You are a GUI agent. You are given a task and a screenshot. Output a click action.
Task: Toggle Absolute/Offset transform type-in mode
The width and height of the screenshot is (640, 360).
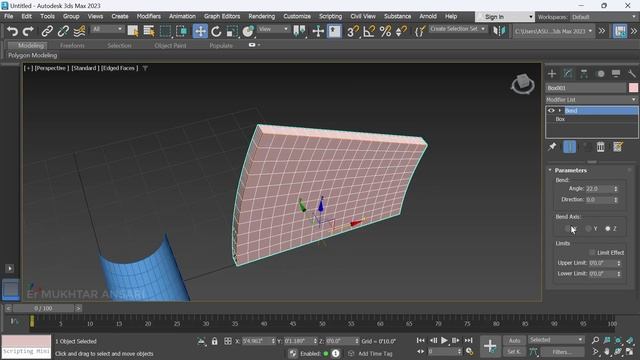228,341
